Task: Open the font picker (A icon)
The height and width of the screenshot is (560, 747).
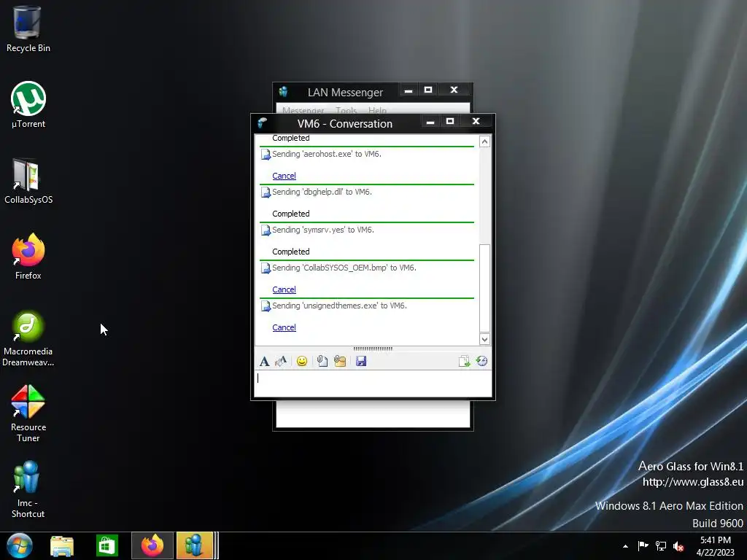Action: 264,362
